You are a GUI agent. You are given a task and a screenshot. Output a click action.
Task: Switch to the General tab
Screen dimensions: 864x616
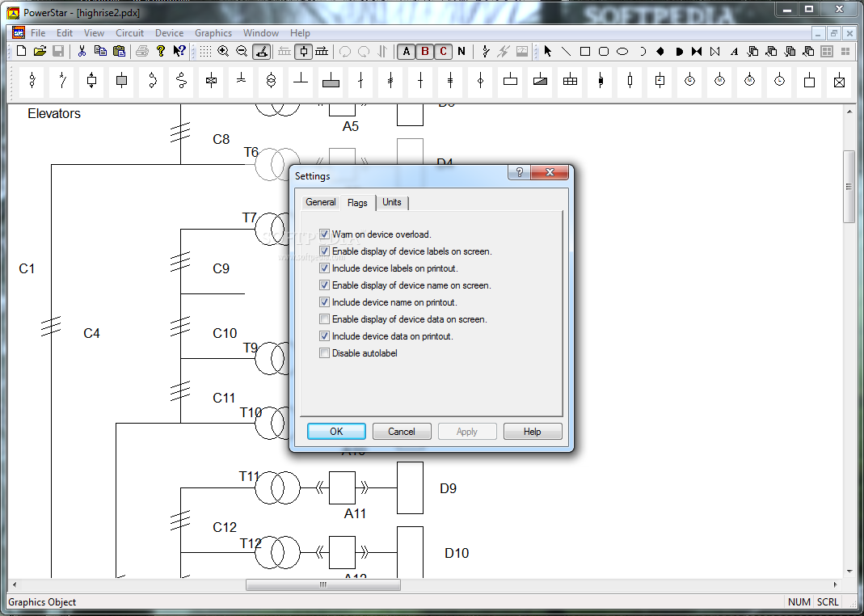(321, 202)
